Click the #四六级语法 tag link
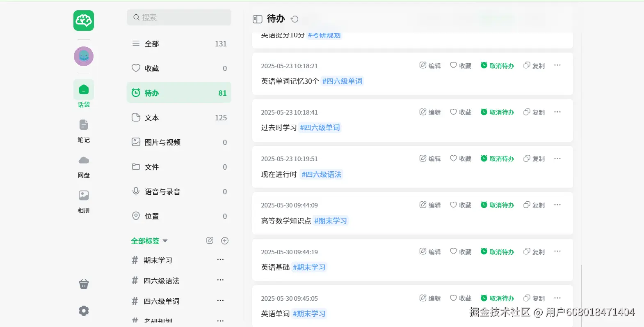The height and width of the screenshot is (327, 644). 322,175
